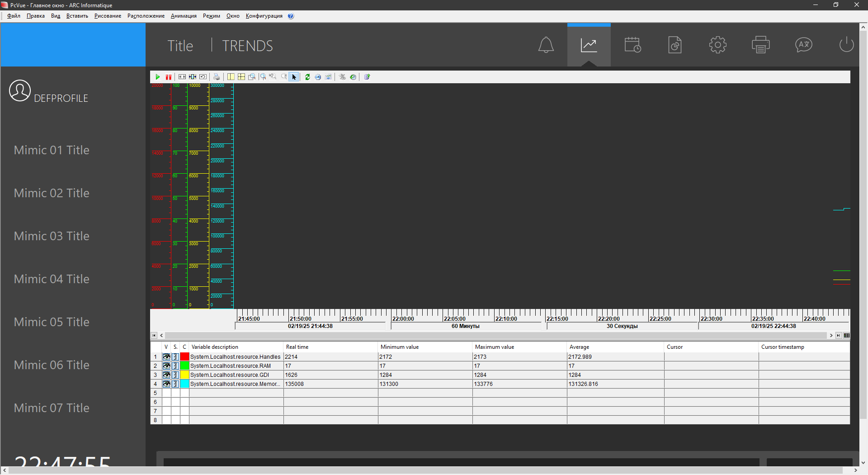Step trend time backward with left arrow

coord(161,335)
